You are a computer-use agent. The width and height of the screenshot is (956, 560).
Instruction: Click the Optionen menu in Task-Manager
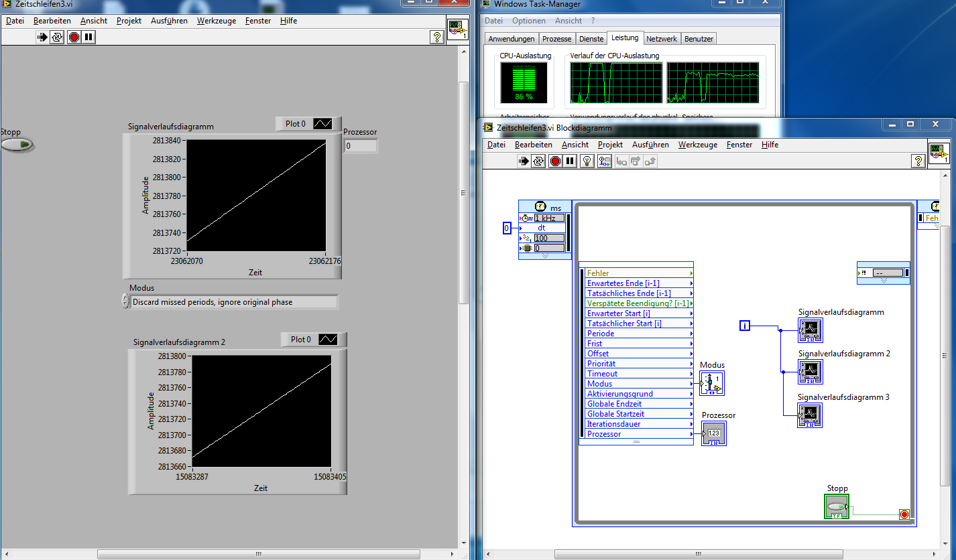click(528, 21)
